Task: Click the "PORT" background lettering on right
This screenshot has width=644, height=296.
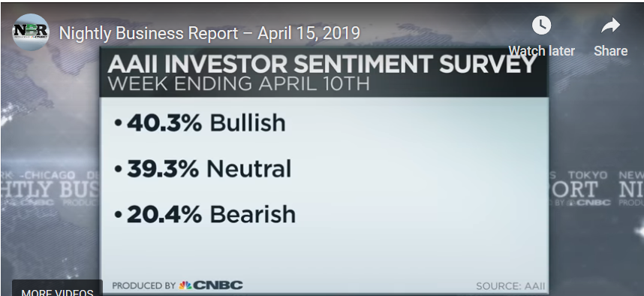Action: (573, 190)
